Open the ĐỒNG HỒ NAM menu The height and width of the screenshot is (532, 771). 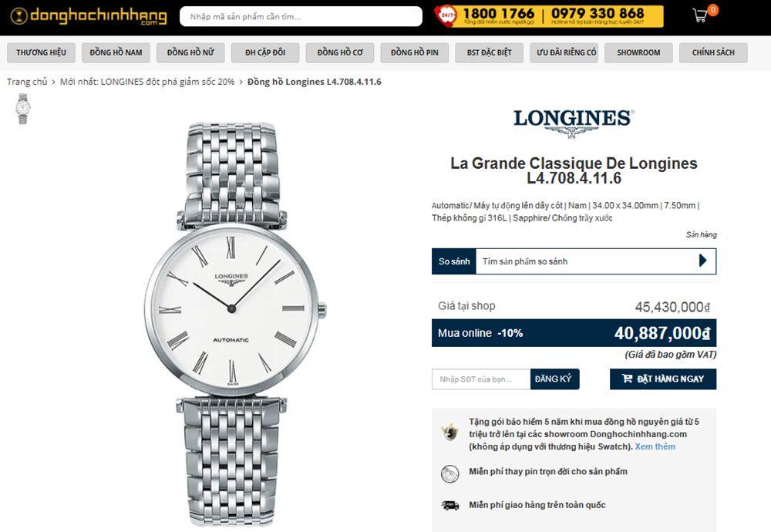pyautogui.click(x=116, y=52)
